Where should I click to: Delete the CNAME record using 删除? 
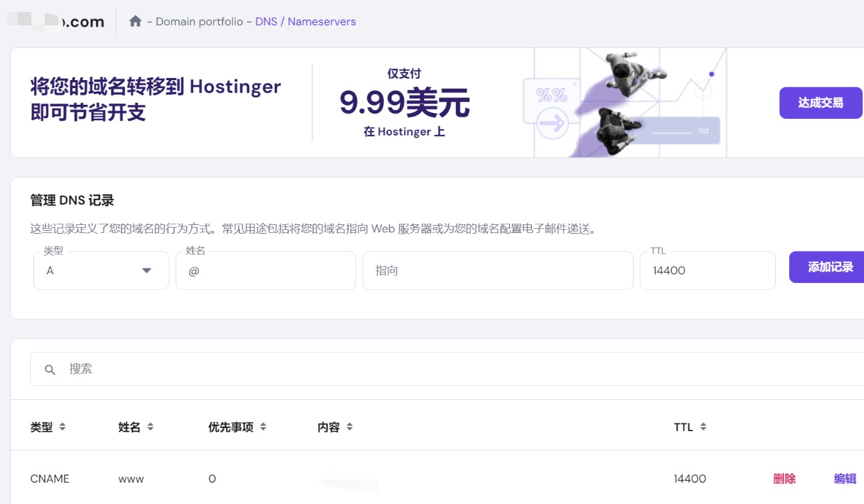coord(783,478)
